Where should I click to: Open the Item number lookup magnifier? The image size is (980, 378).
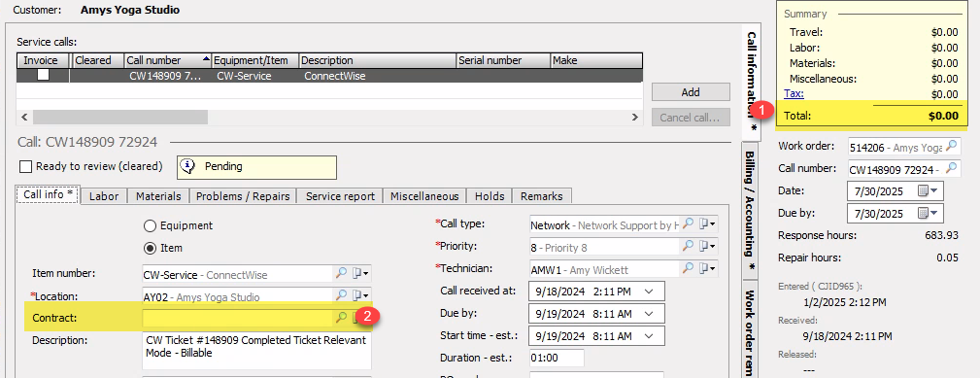click(341, 274)
